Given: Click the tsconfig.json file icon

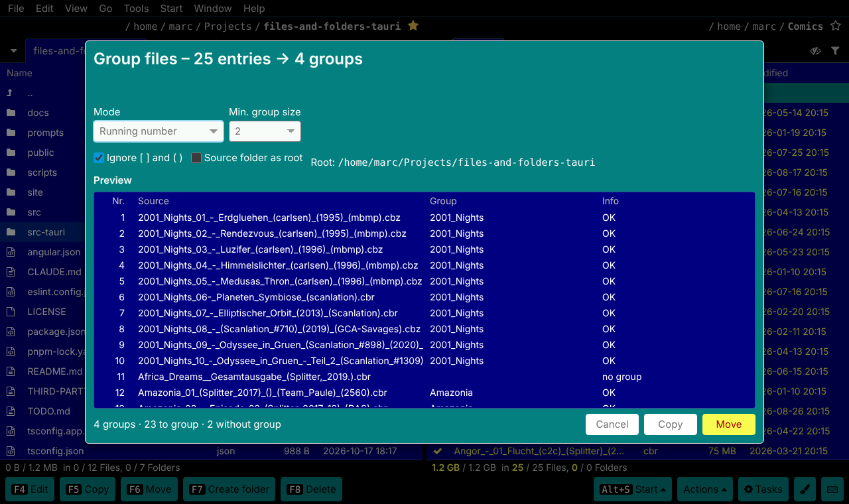Looking at the screenshot, I should [11, 451].
